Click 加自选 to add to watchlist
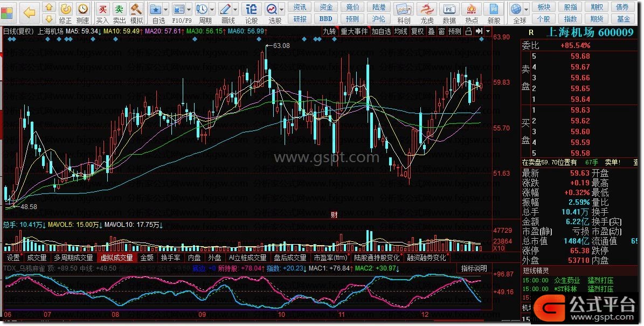The width and height of the screenshot is (644, 326). click(382, 31)
